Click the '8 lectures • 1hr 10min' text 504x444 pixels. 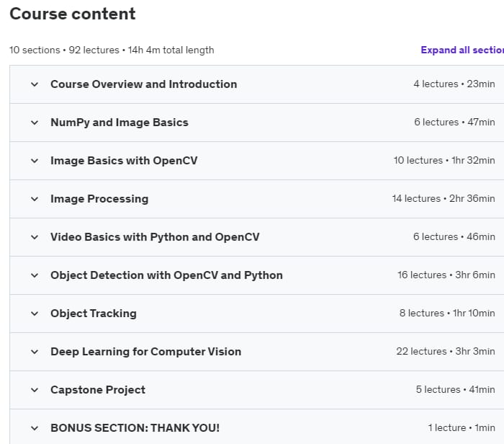447,313
